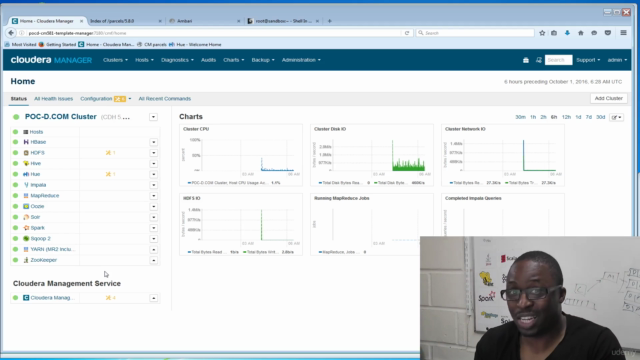Open the Diagnostics menu
640x360 pixels.
177,60
